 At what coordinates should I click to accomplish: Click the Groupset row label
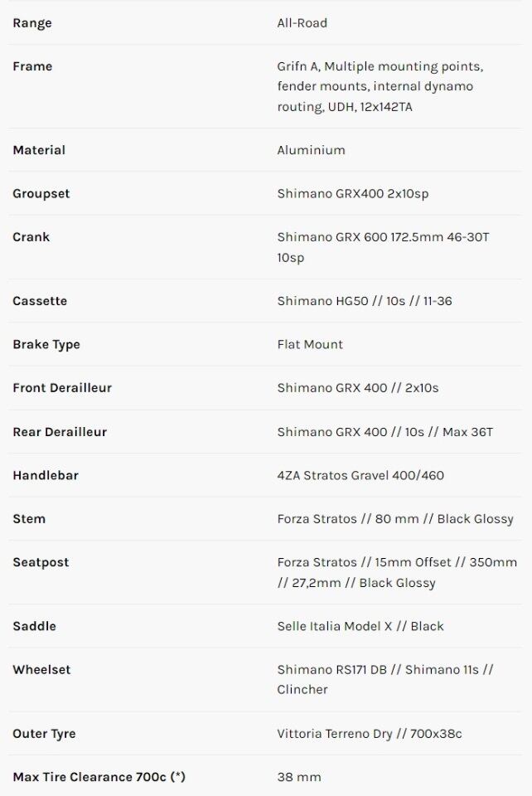tap(41, 193)
